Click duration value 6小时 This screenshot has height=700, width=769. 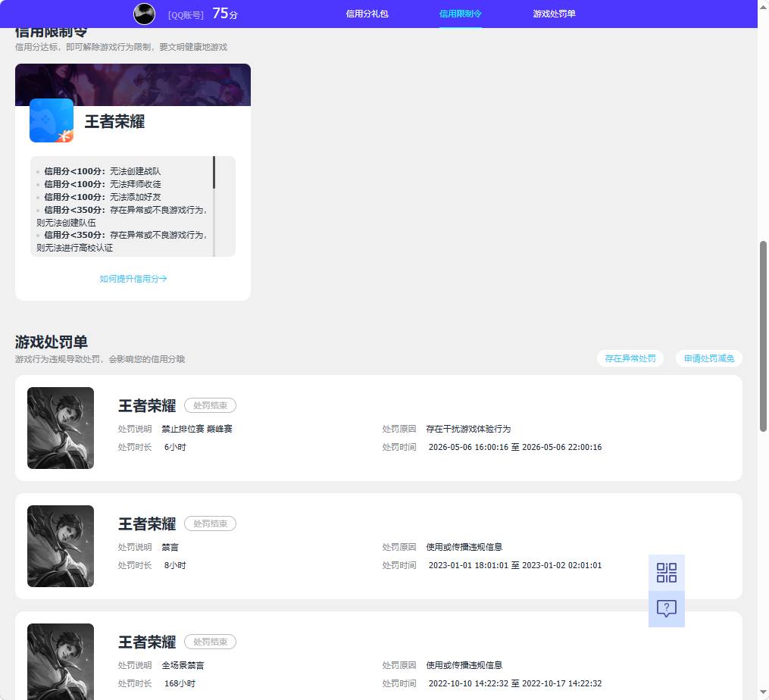click(175, 447)
